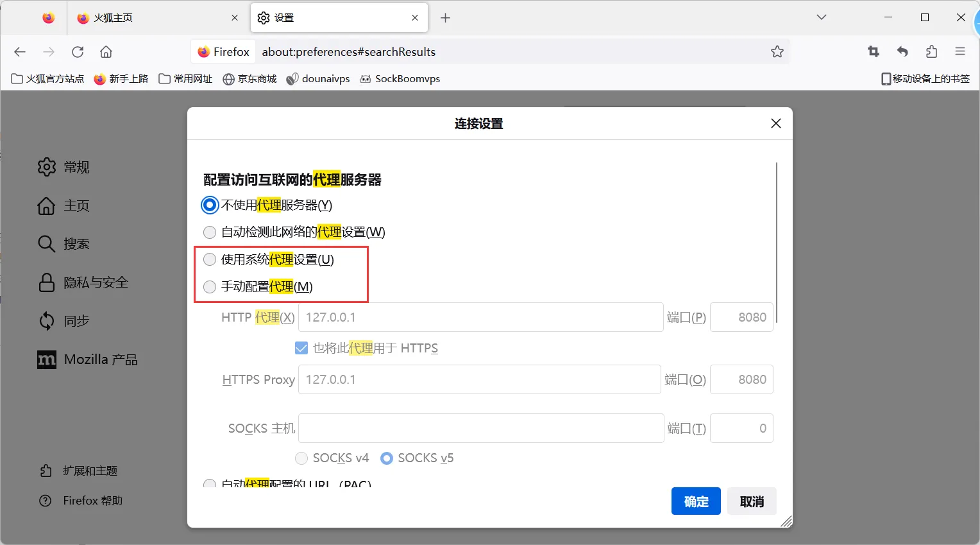Go to the Firefox home icon
The image size is (980, 545).
coord(106,52)
